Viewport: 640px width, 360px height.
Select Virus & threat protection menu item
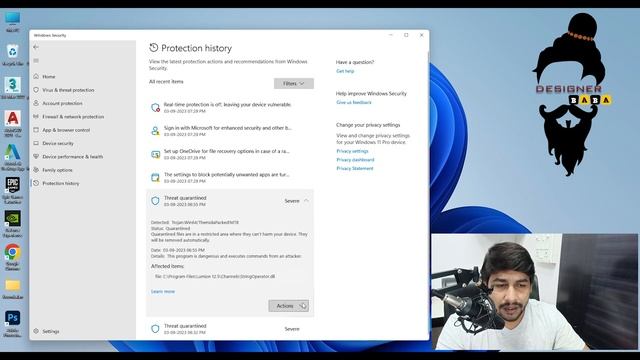click(x=68, y=90)
